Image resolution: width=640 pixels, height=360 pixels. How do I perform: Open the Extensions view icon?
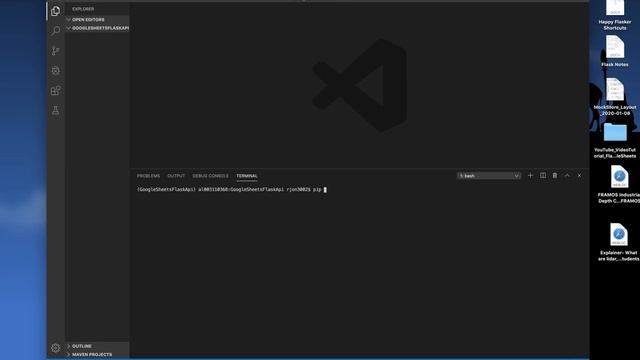pyautogui.click(x=56, y=91)
